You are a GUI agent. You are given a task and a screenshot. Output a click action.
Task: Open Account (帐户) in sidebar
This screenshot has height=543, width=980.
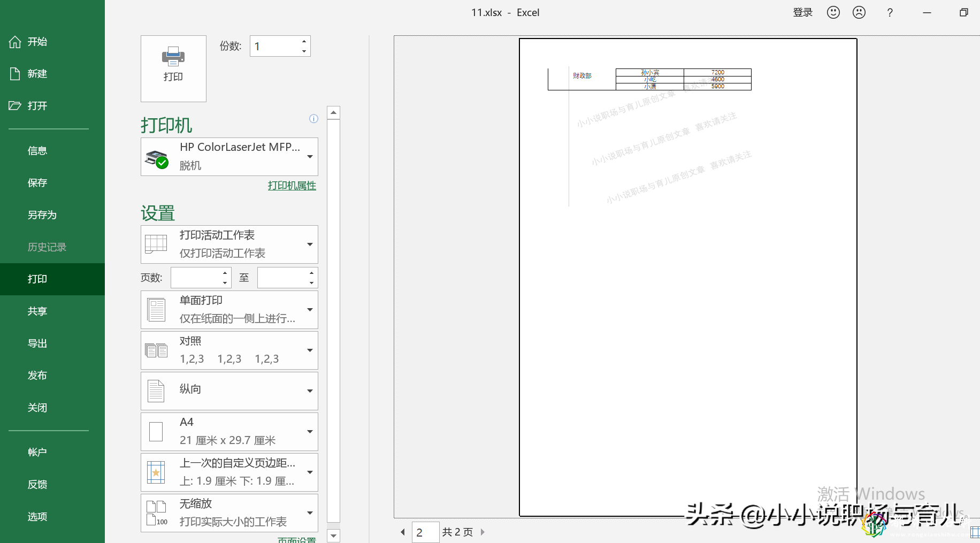coord(52,453)
